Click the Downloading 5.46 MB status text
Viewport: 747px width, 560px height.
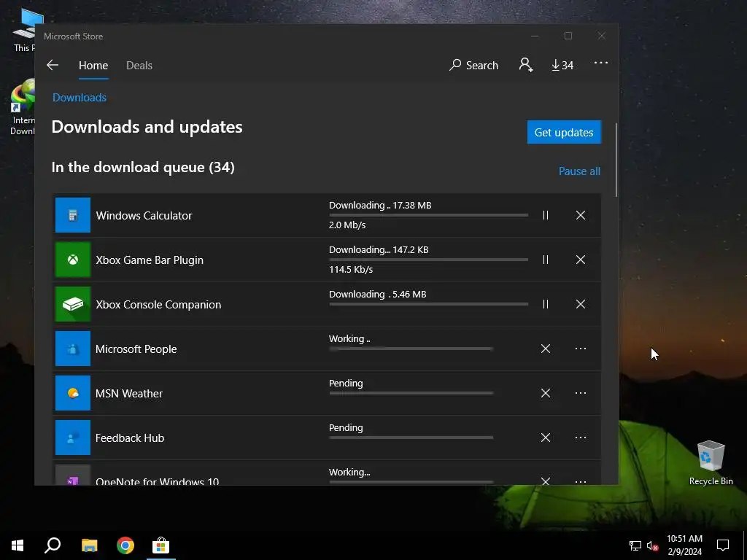(377, 295)
